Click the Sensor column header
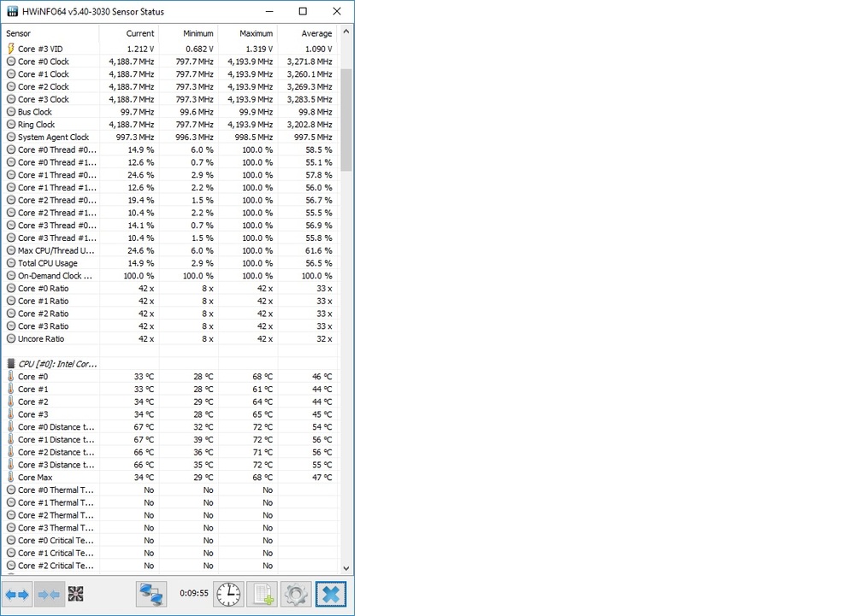This screenshot has width=855, height=616. click(x=51, y=33)
